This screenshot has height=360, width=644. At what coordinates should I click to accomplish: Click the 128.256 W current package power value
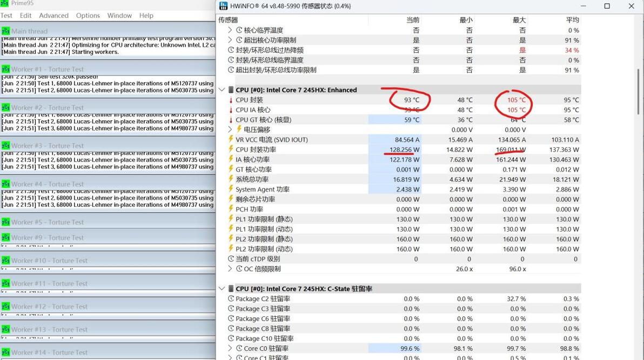pos(405,150)
